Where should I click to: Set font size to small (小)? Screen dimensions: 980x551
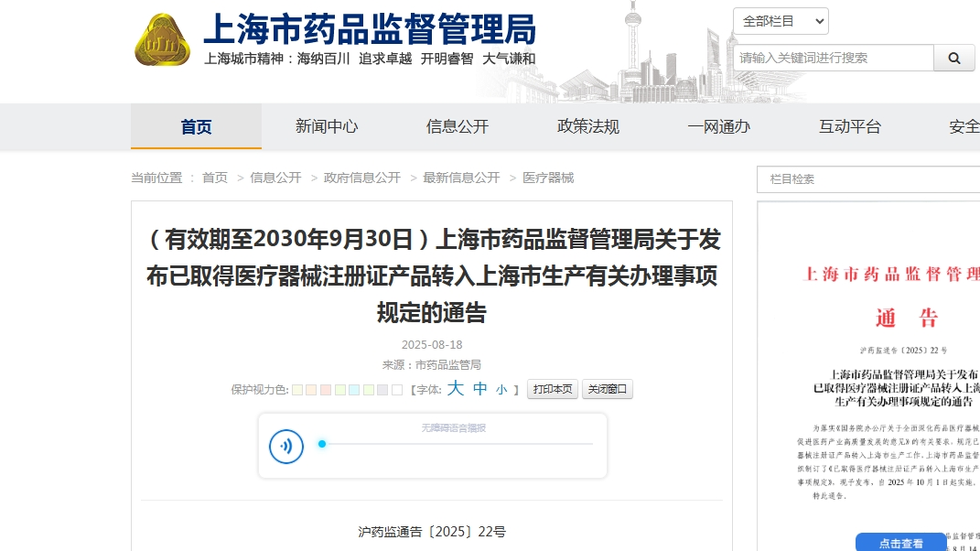click(x=501, y=390)
